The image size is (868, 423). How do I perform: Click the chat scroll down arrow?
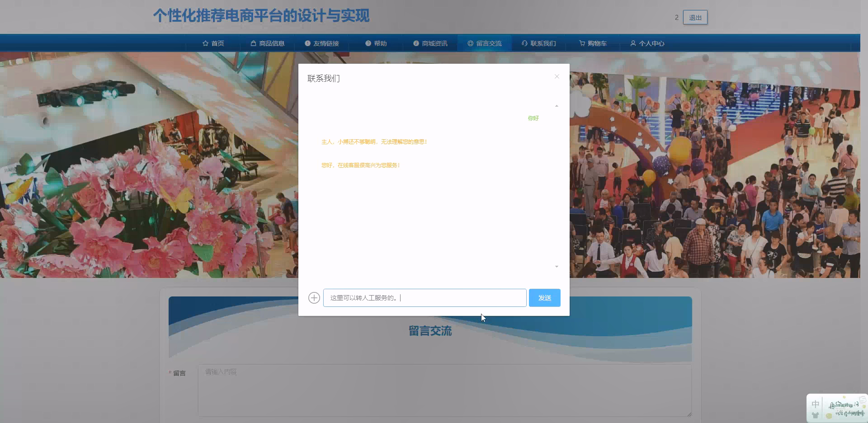coord(557,267)
